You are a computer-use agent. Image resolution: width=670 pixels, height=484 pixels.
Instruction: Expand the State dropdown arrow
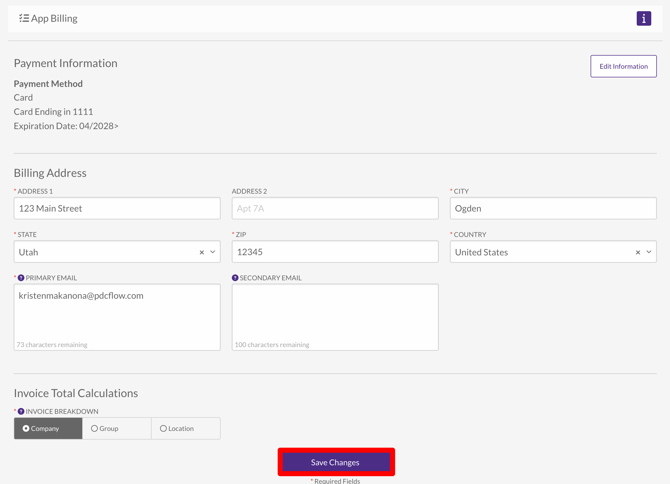pos(213,252)
